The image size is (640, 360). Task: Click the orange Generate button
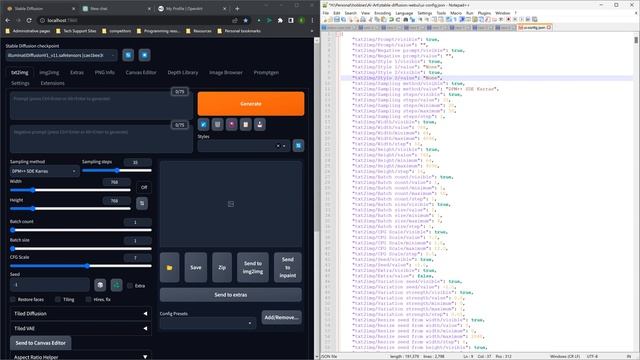[251, 104]
